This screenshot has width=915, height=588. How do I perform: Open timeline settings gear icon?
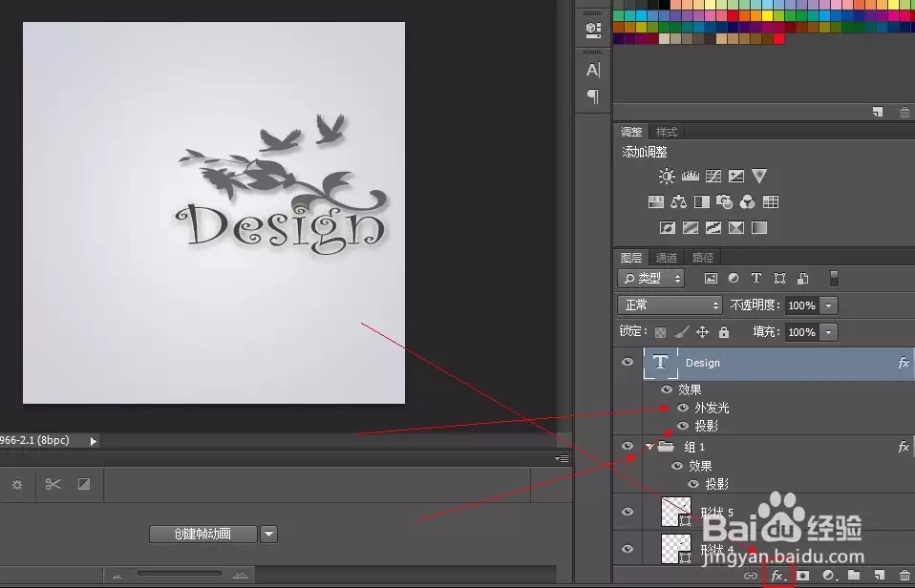(17, 484)
